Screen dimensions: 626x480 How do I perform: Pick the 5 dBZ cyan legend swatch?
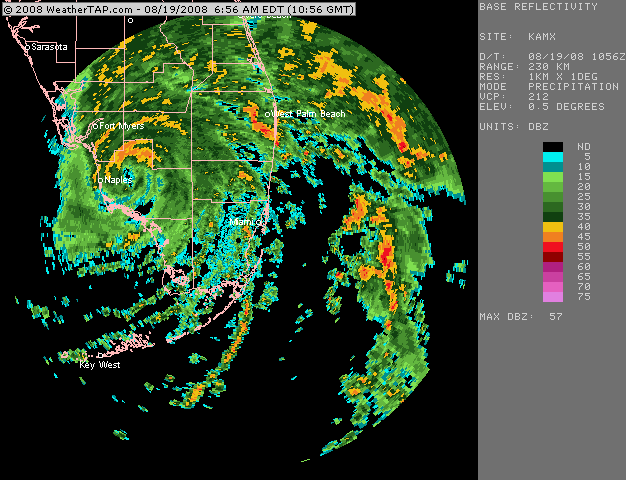pyautogui.click(x=553, y=157)
